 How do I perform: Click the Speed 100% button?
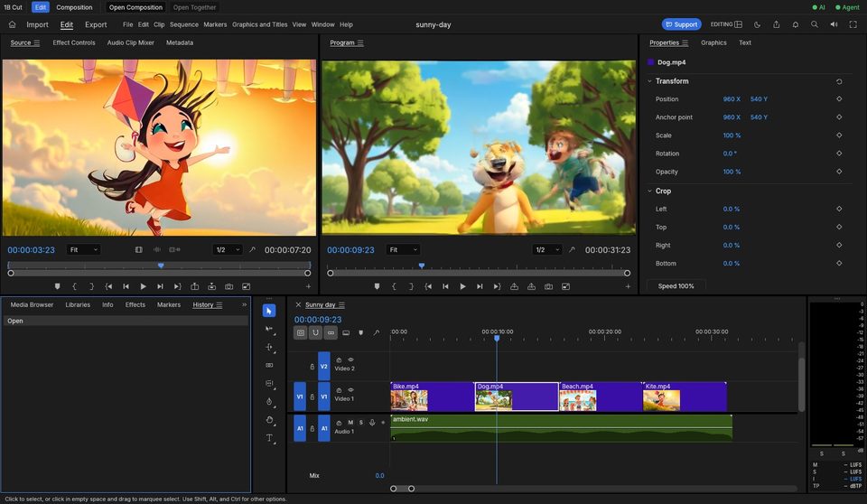pyautogui.click(x=676, y=286)
